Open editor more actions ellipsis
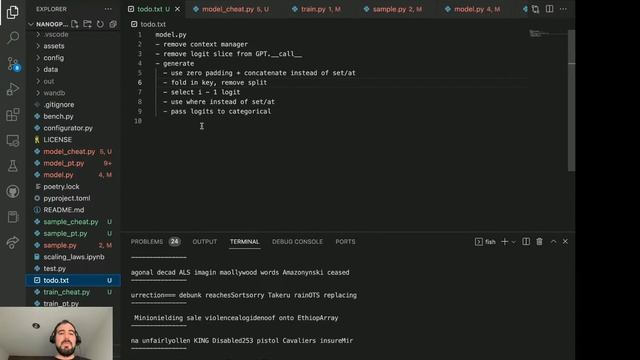Viewport: 640px width, 360px height. (563, 9)
